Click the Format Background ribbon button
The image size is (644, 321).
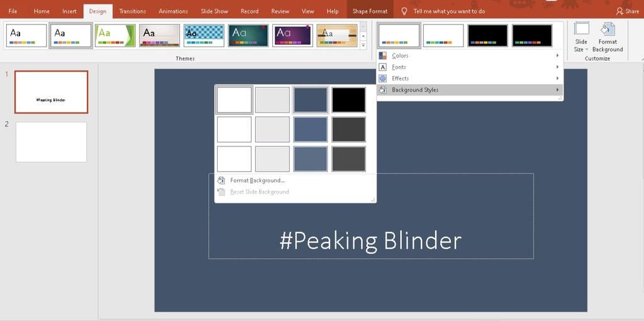click(608, 38)
